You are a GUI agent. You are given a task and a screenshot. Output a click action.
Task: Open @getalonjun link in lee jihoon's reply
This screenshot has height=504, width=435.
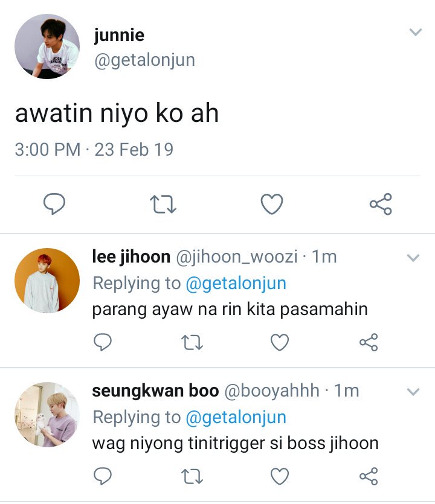tap(236, 284)
